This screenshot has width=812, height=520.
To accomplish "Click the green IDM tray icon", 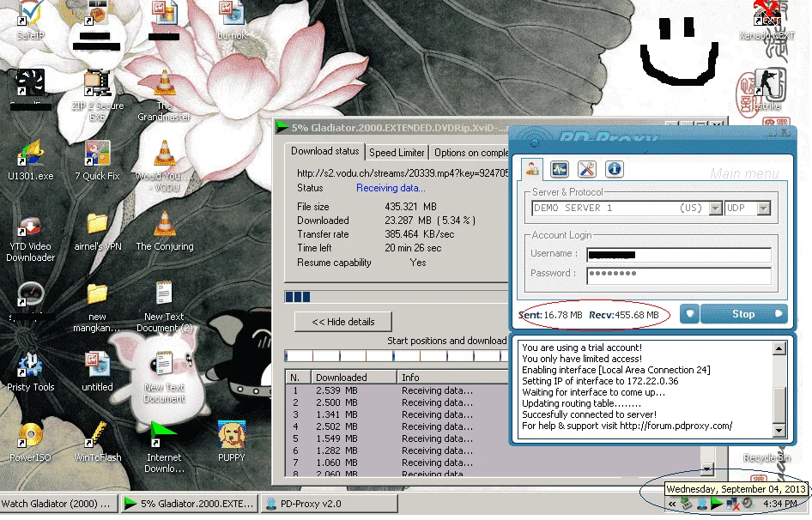I will click(717, 504).
